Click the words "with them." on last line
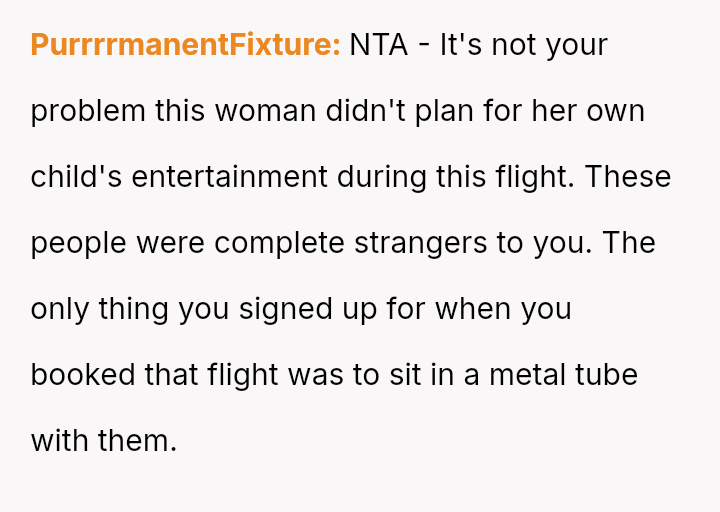The width and height of the screenshot is (720, 512). click(x=103, y=441)
